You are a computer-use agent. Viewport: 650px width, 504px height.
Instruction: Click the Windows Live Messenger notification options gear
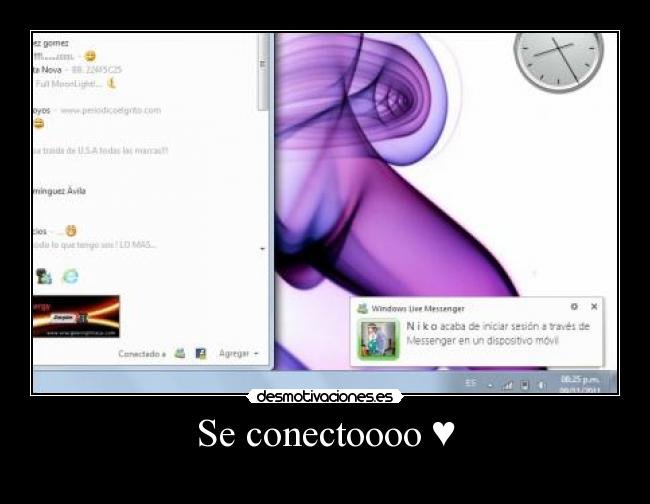(x=574, y=307)
